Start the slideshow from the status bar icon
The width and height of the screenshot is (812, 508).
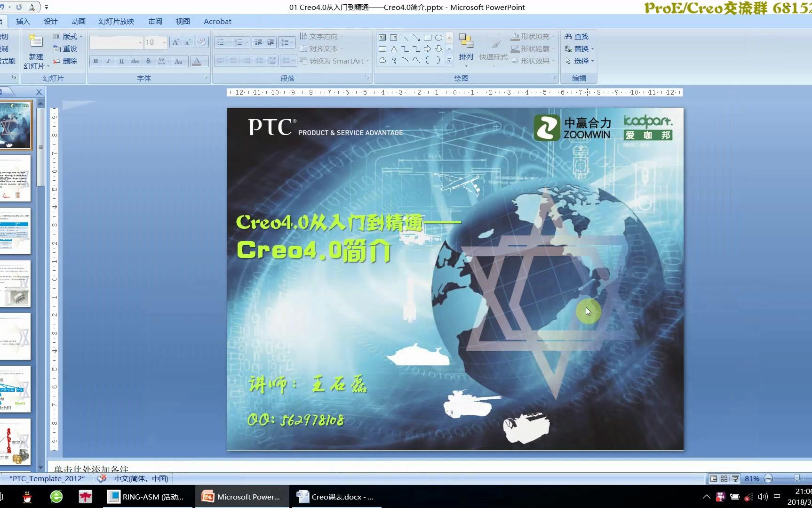pos(735,478)
